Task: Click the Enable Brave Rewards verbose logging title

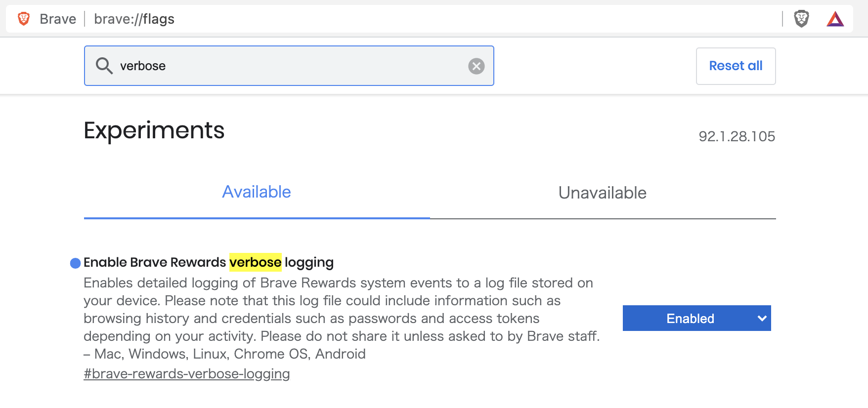Action: click(209, 262)
